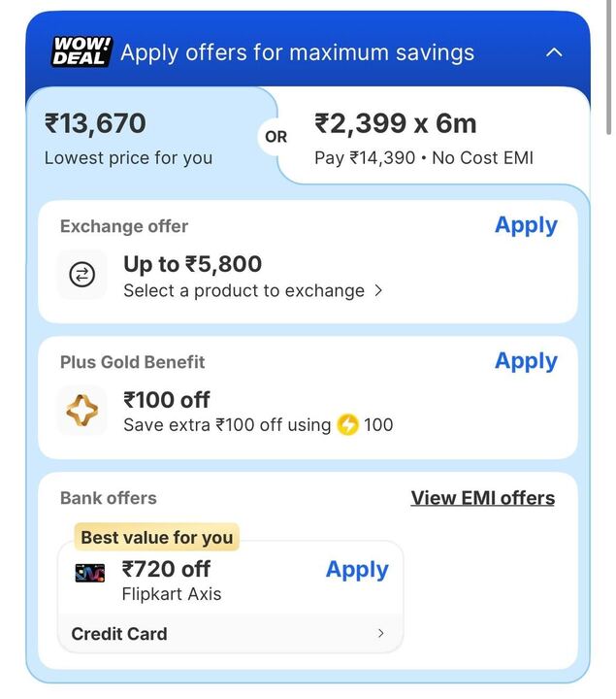Open Credit Card offer details chevron

(380, 633)
